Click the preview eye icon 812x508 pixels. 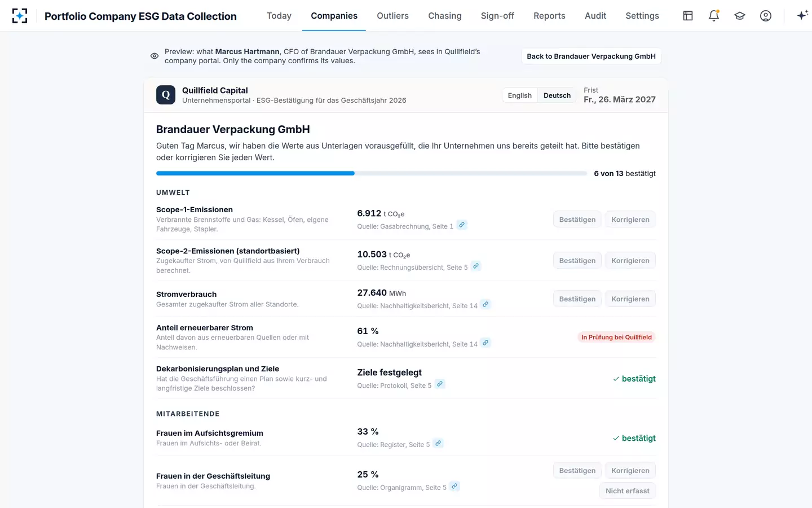(155, 56)
